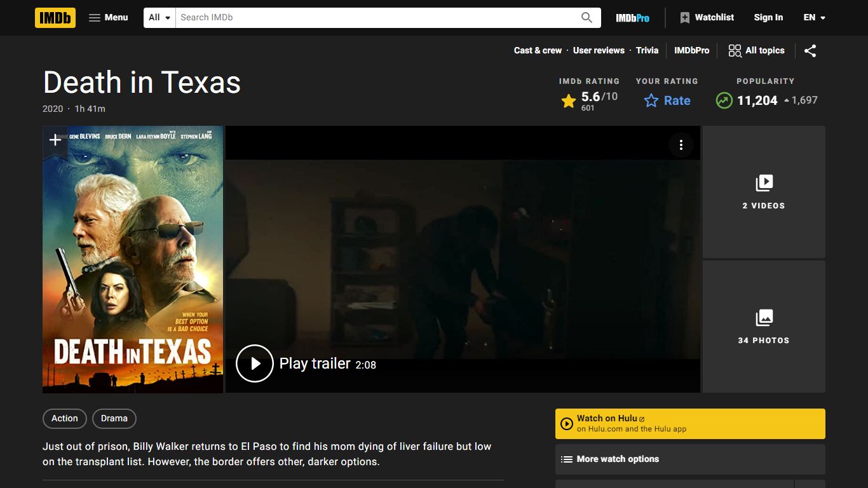Screen dimensions: 868x488
Task: View the 5.6/10 IMDb rating details
Action: 589,100
